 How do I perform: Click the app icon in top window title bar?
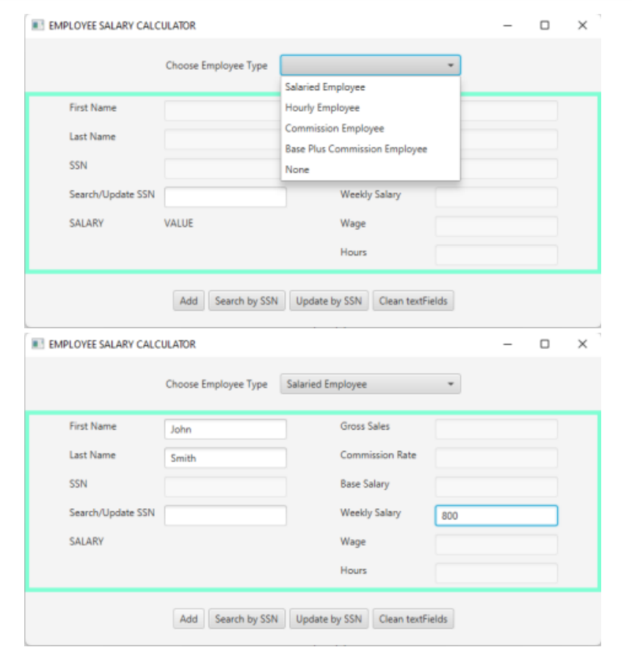tap(37, 25)
